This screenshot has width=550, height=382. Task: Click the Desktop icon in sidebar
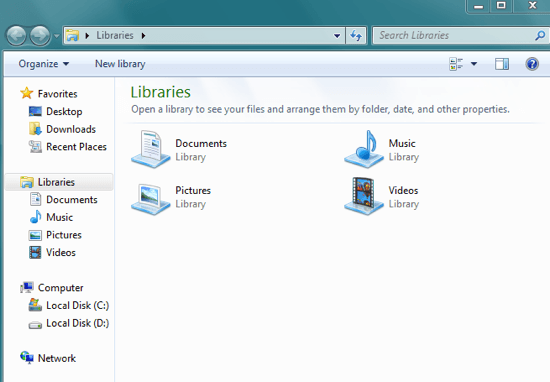click(x=35, y=112)
